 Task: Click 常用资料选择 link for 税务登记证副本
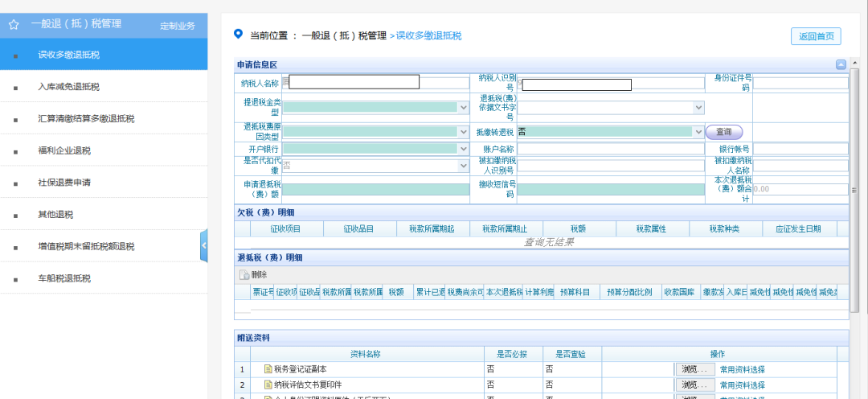tap(743, 369)
